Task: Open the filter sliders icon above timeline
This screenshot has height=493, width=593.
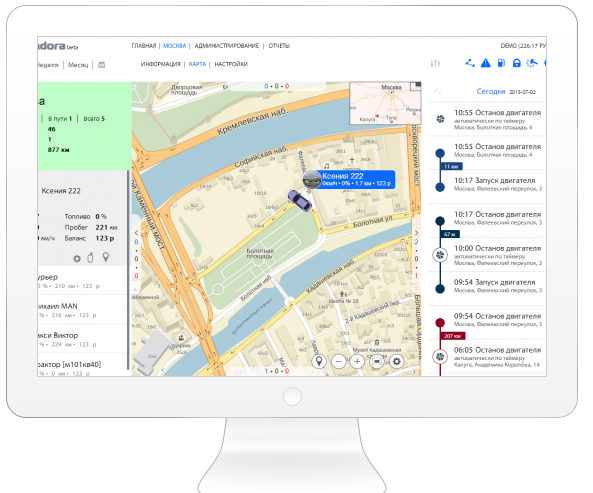Action: pyautogui.click(x=435, y=64)
